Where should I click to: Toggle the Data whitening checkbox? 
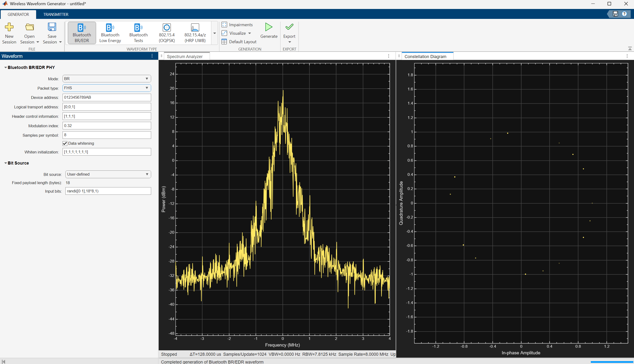(x=65, y=143)
